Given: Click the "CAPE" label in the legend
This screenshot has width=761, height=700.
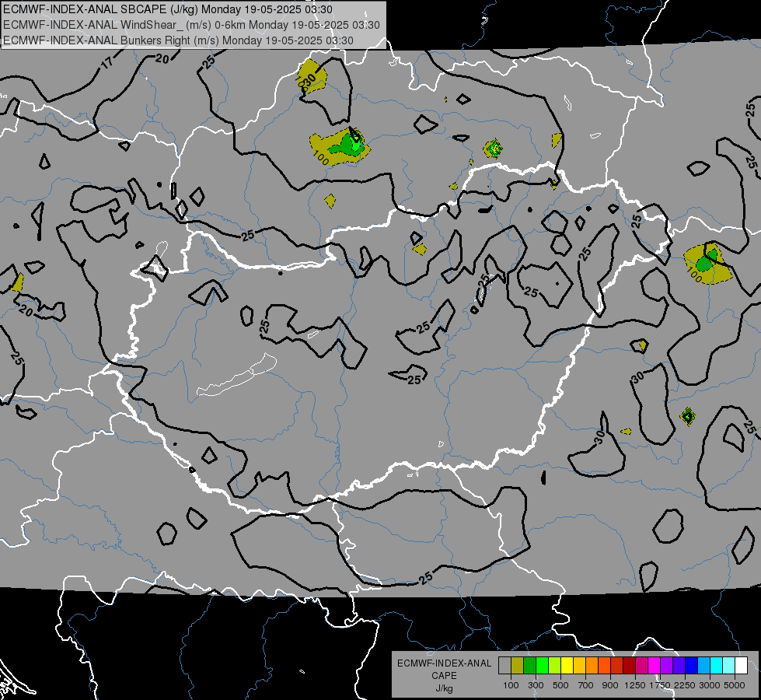Looking at the screenshot, I should tap(444, 676).
